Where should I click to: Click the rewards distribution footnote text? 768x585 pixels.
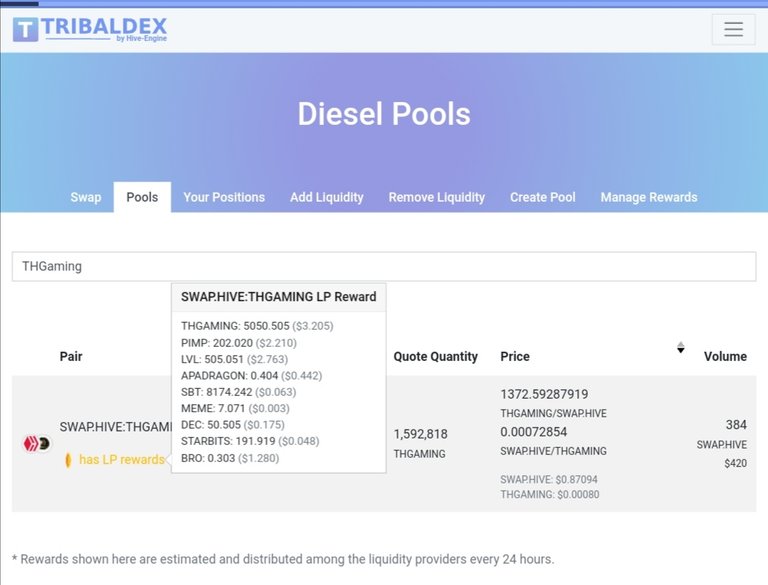(283, 559)
